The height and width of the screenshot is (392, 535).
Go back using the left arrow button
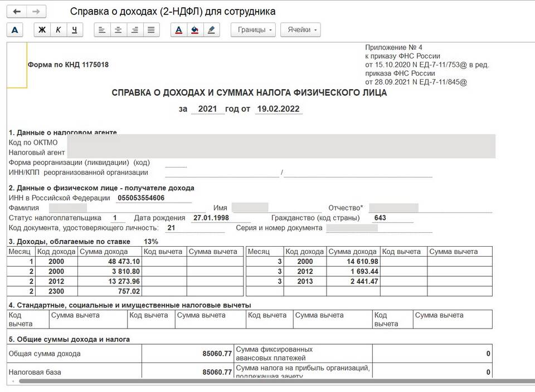[x=17, y=12]
